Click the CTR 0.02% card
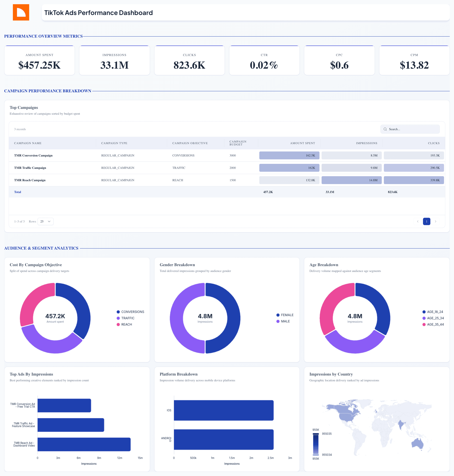 pos(264,60)
